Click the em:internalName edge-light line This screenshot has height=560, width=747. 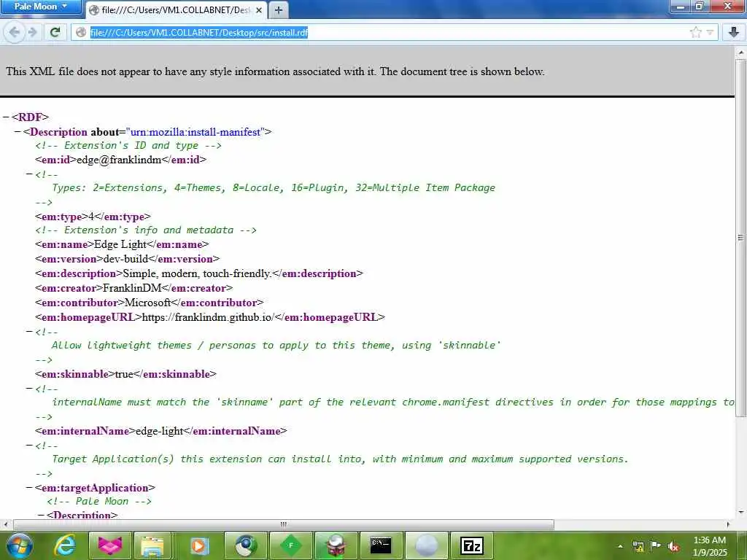click(x=161, y=431)
